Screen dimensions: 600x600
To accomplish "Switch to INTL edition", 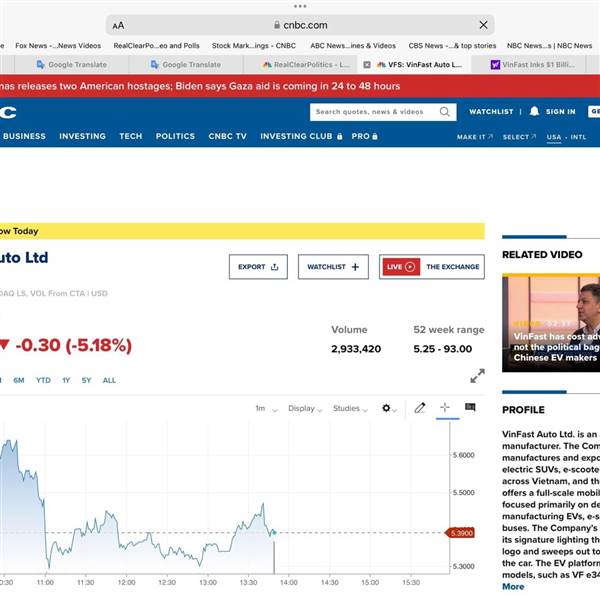I will (578, 137).
